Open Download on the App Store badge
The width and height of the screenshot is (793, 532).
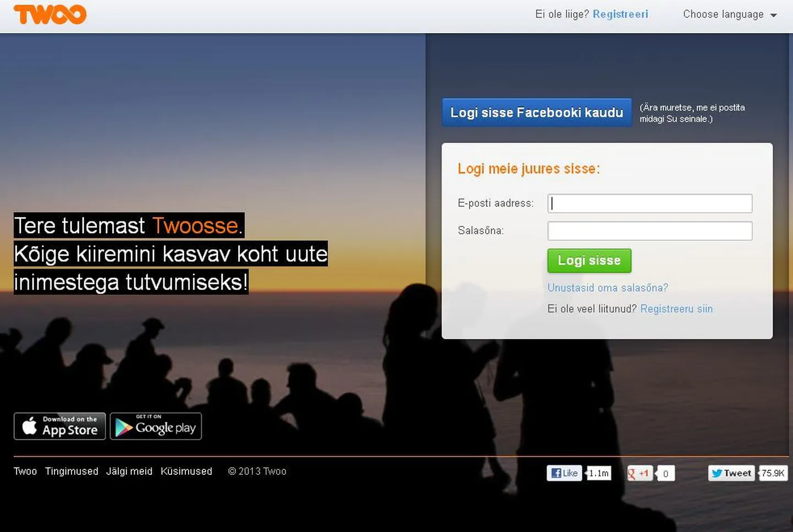coord(59,426)
